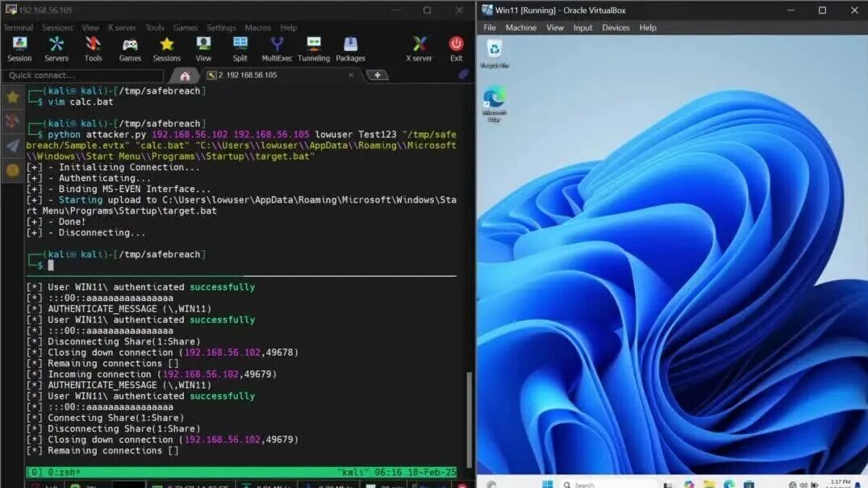
Task: Open the Tunneling toolbar icon
Action: (313, 48)
